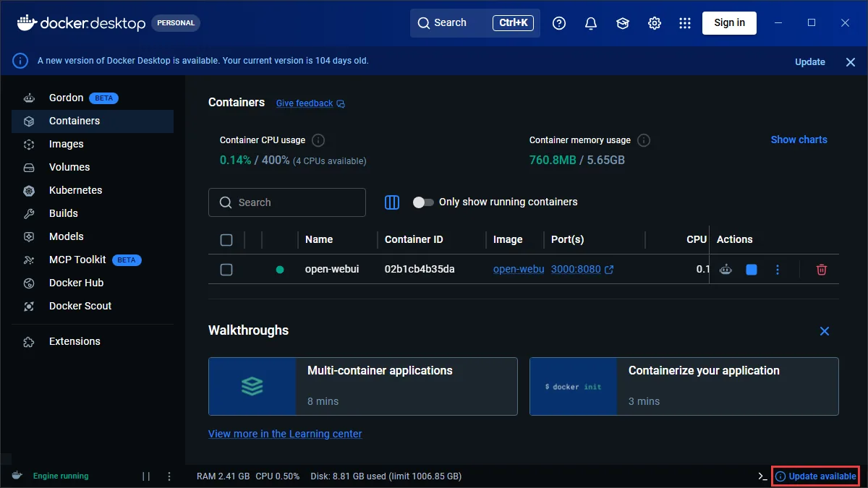Image resolution: width=868 pixels, height=488 pixels.
Task: Click the Docker Desktop whale logo
Action: pyautogui.click(x=26, y=22)
